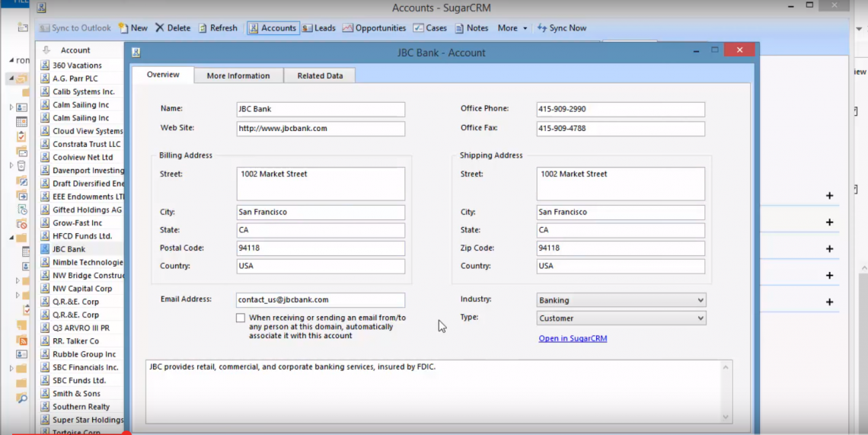Click the Name input field
Viewport: 868px width, 435px height.
point(321,109)
